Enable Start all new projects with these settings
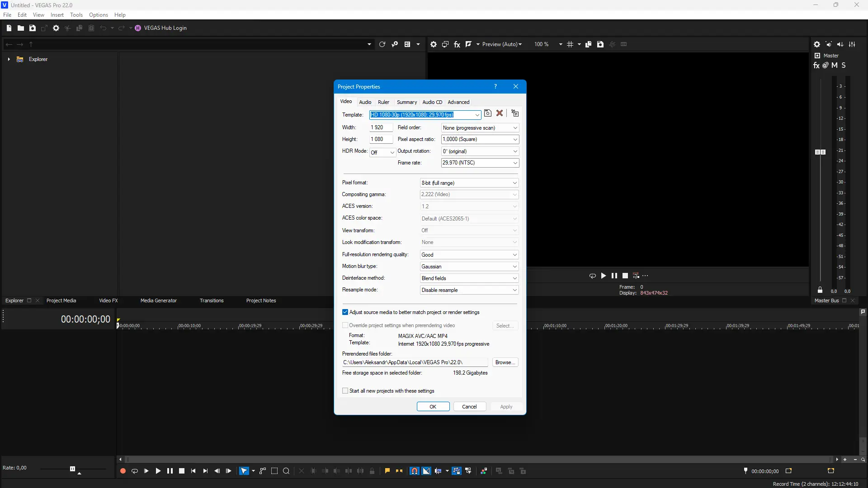The height and width of the screenshot is (488, 868). [345, 391]
